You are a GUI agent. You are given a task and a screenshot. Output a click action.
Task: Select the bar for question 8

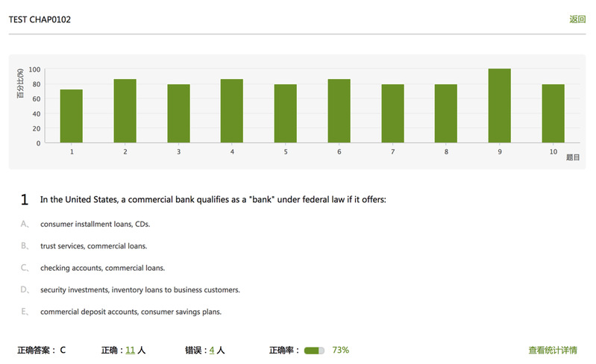click(446, 113)
